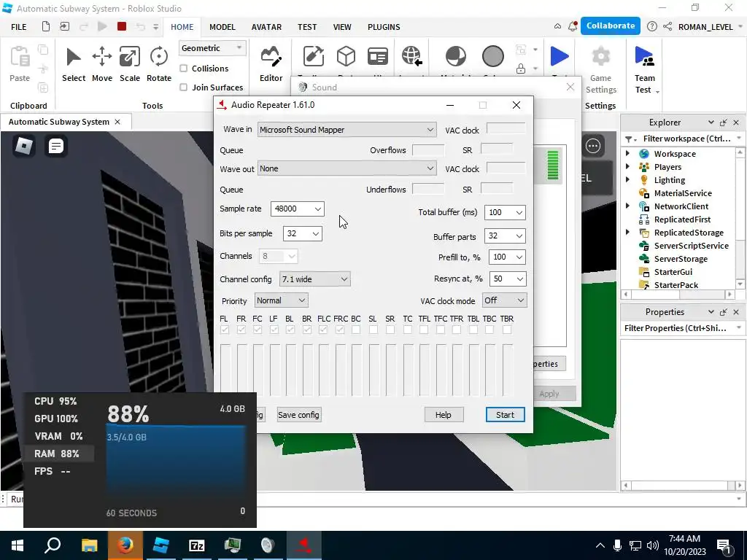Select the Select tool in ribbon
Image resolution: width=747 pixels, height=560 pixels.
74,64
